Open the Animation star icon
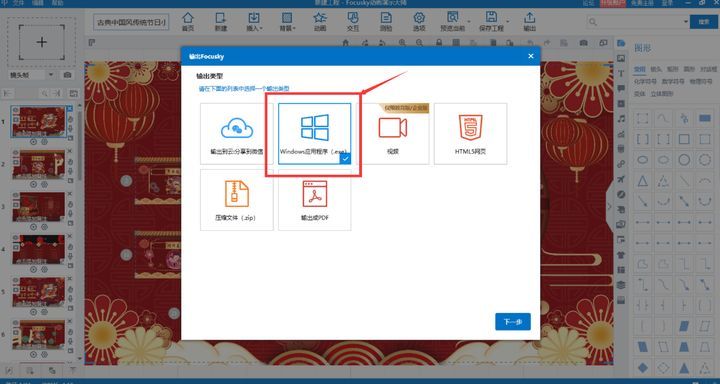 pos(320,22)
